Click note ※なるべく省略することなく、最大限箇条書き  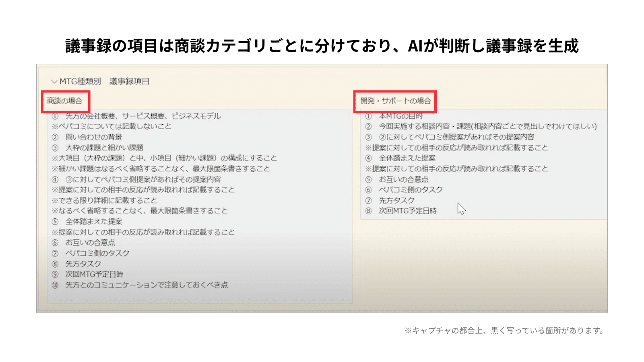pos(140,211)
